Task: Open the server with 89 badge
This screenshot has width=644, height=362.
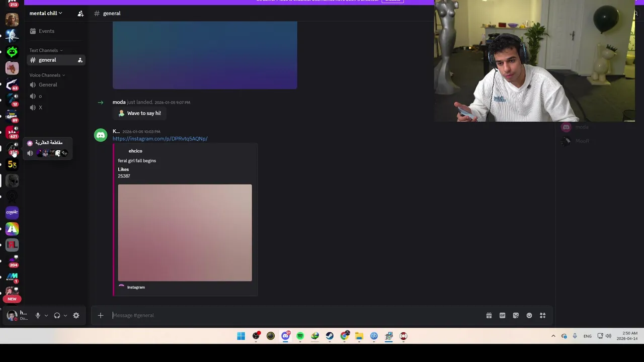Action: [12, 117]
